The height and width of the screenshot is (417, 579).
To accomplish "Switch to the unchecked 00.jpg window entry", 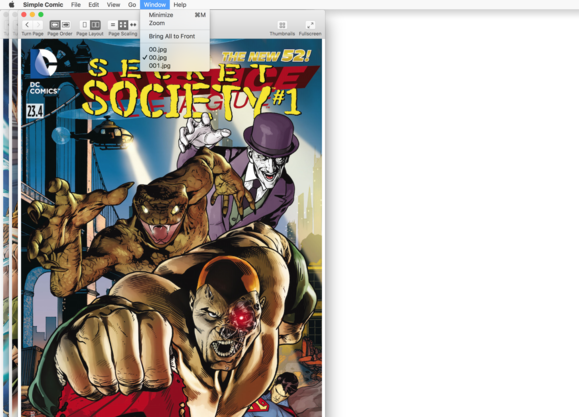I will [x=175, y=49].
